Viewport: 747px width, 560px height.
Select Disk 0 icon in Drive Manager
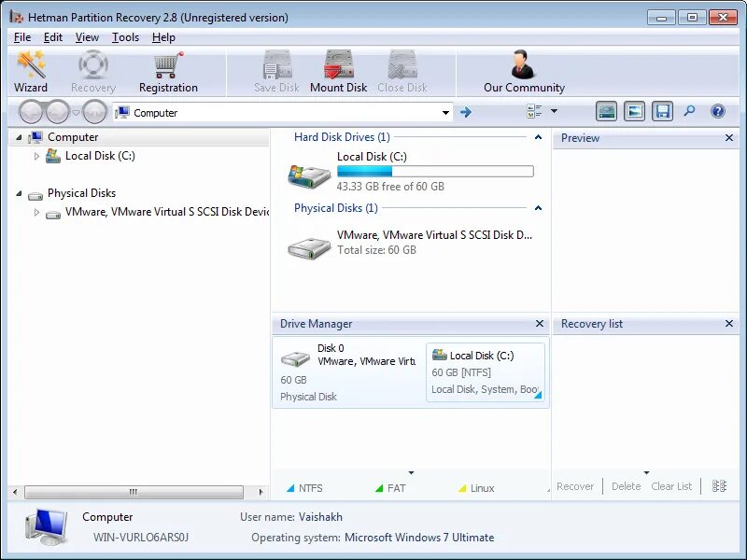(295, 358)
